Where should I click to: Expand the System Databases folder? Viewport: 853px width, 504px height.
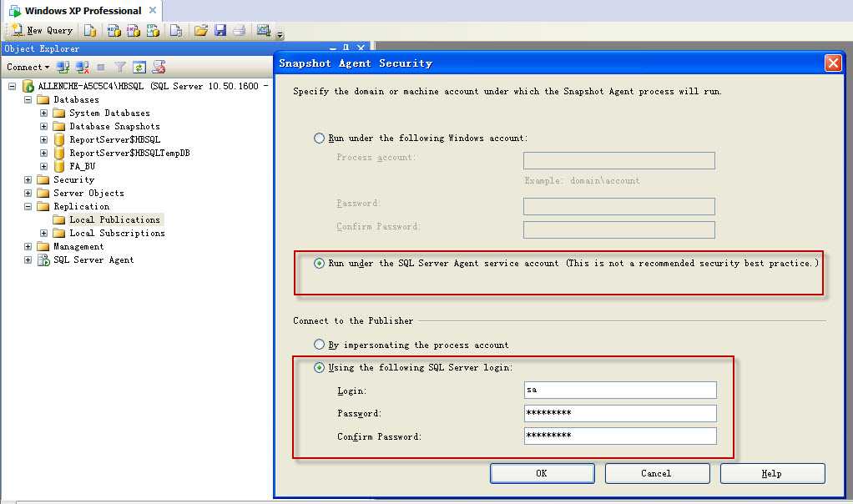click(x=43, y=113)
